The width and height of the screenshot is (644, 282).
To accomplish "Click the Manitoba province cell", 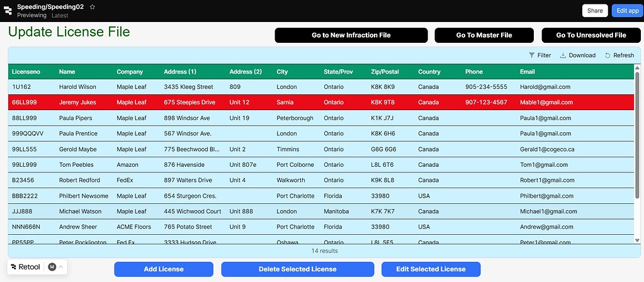I will [336, 211].
